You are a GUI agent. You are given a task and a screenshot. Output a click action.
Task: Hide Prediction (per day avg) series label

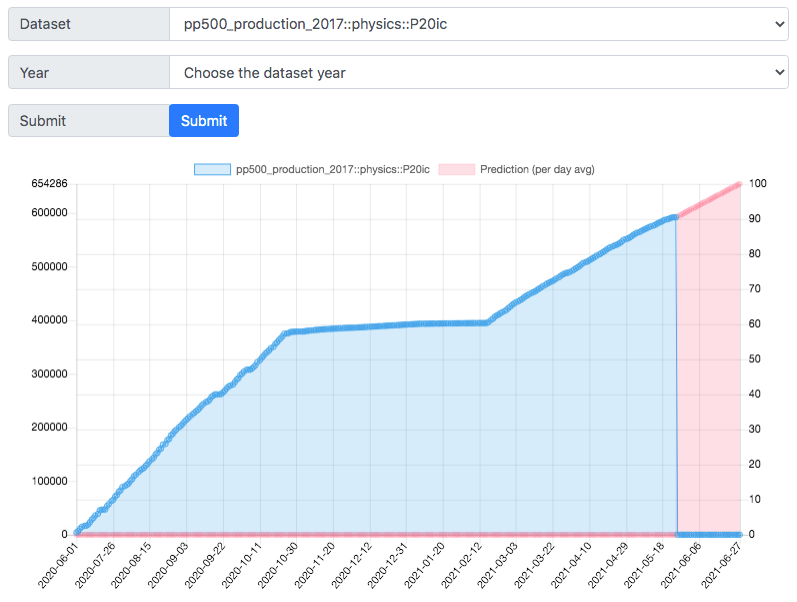[x=537, y=169]
